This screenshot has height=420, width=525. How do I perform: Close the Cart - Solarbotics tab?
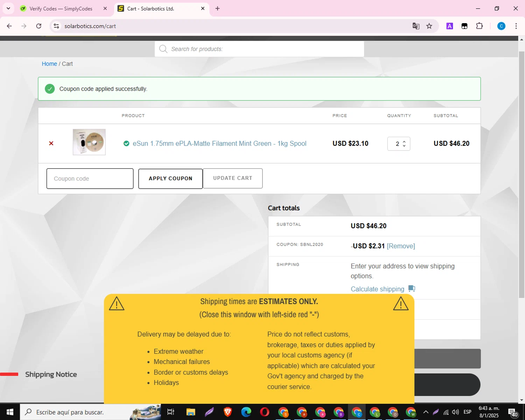tap(203, 8)
